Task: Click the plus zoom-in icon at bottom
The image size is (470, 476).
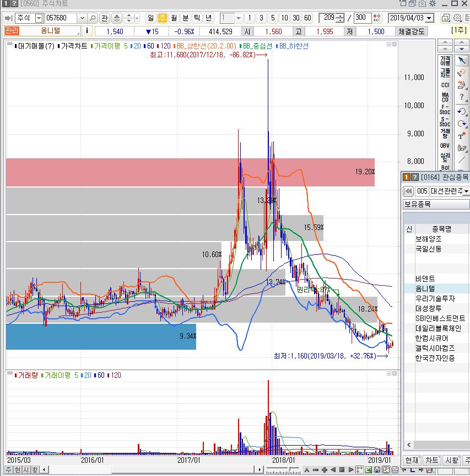Action: 325,469
